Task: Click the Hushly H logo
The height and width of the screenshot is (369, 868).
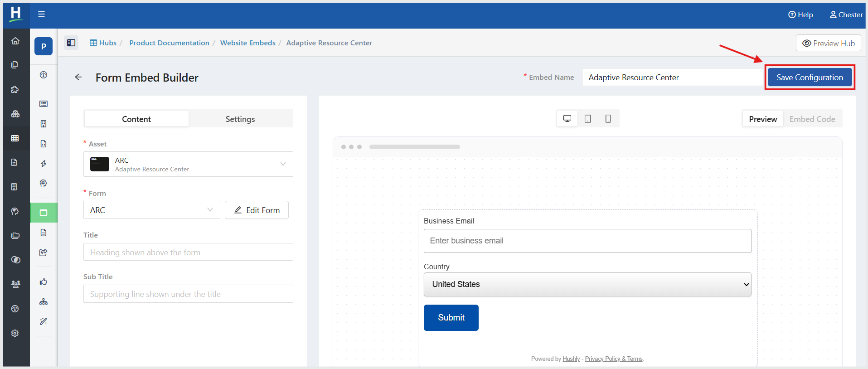Action: tap(16, 14)
